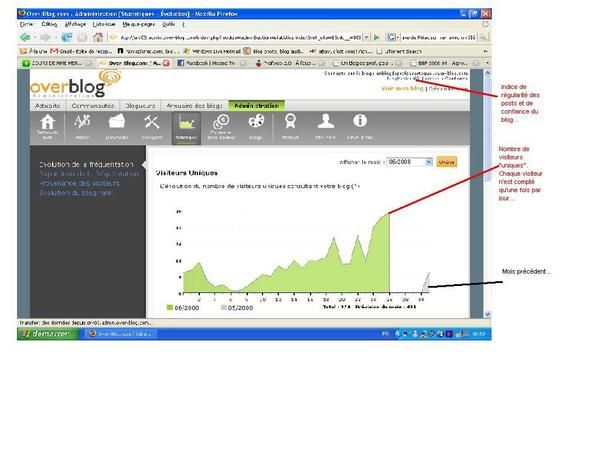
Task: Click the page vertical scrollbar thumb
Action: (x=488, y=128)
